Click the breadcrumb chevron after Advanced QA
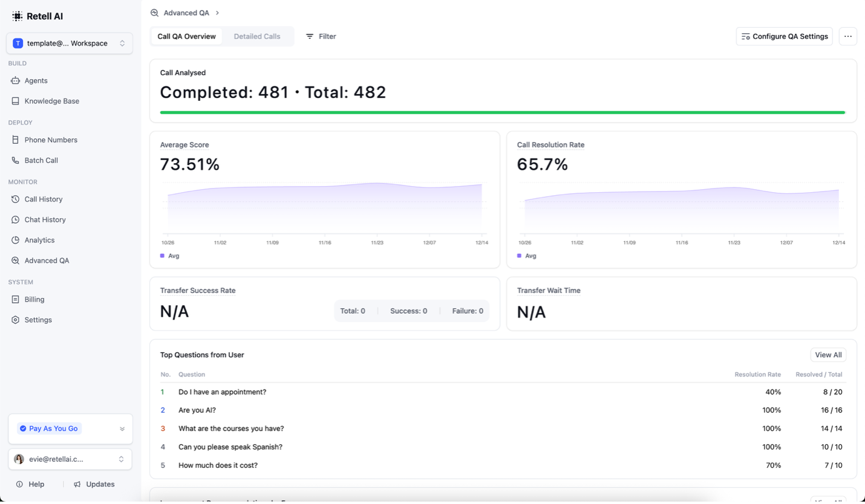 click(x=217, y=13)
